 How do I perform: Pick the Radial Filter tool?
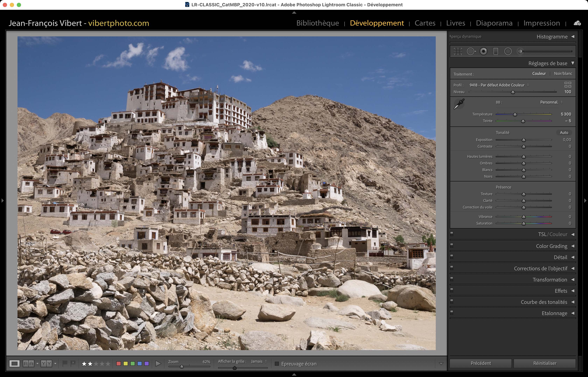point(508,51)
